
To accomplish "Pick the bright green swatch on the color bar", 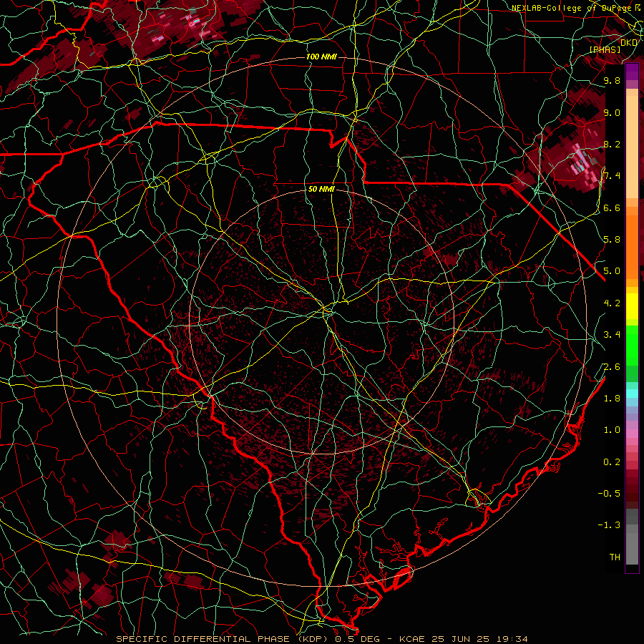I will pos(632,345).
